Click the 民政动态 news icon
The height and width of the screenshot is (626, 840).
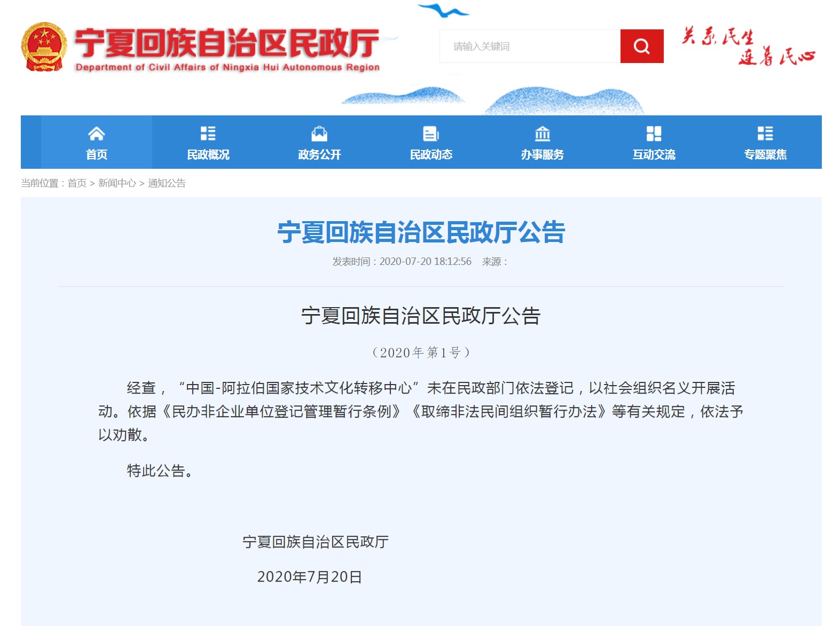pyautogui.click(x=431, y=133)
